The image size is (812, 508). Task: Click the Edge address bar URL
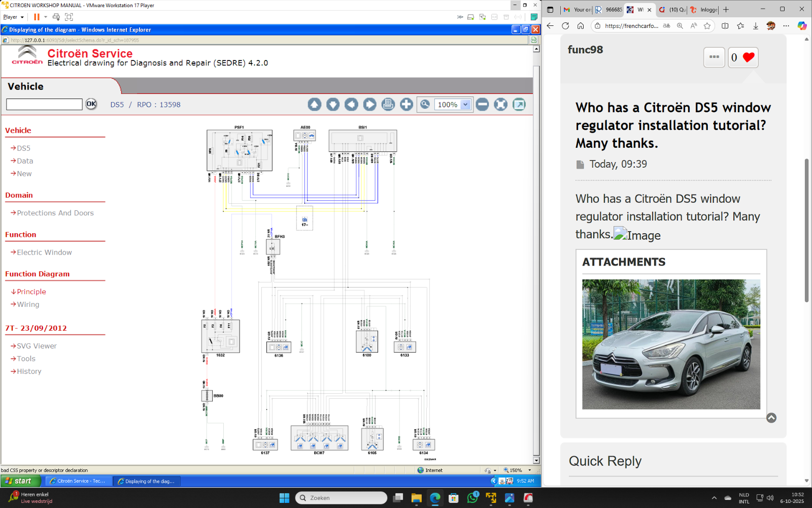pyautogui.click(x=631, y=26)
